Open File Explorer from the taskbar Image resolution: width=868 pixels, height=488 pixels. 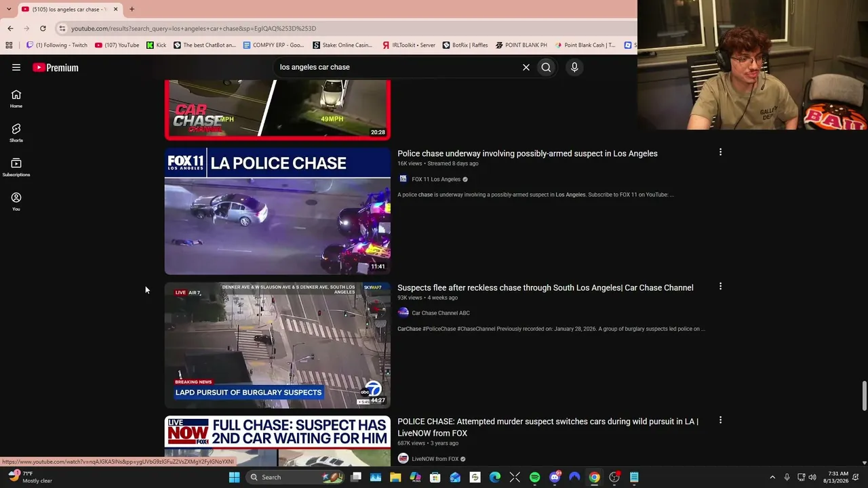click(395, 477)
